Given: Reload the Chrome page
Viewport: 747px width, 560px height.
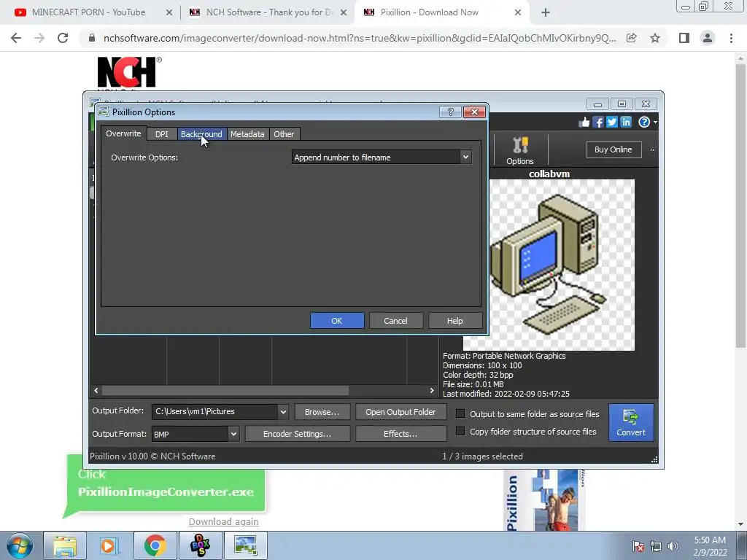Looking at the screenshot, I should [63, 38].
